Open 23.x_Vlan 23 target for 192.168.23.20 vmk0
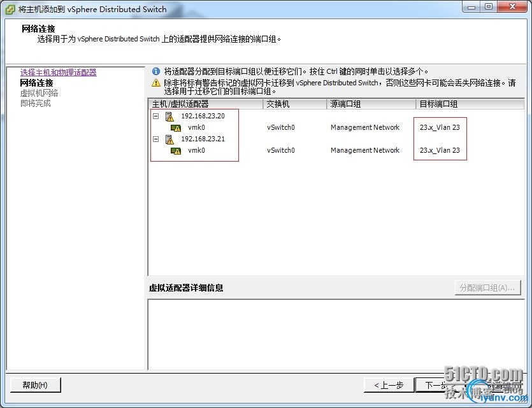The height and width of the screenshot is (408, 532). click(x=440, y=127)
